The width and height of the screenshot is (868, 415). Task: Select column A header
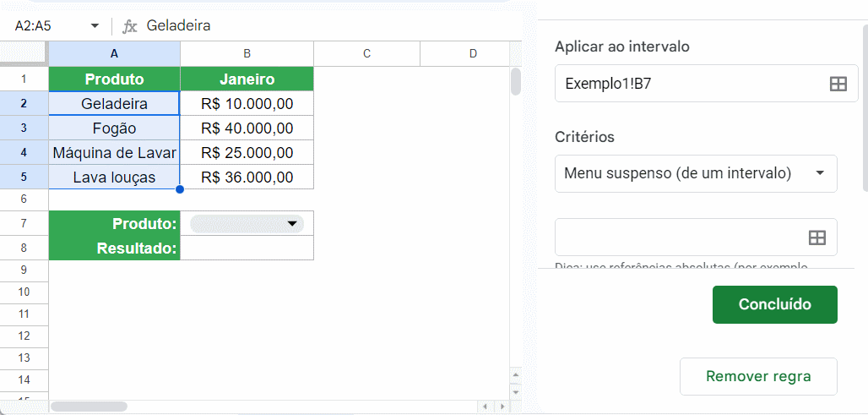coord(114,53)
